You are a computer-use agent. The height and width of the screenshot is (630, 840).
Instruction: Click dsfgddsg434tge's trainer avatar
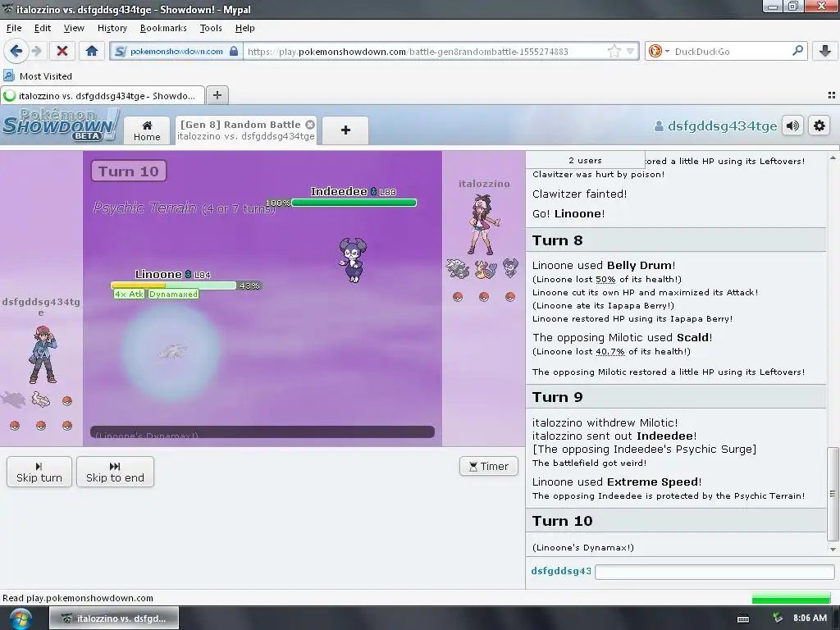click(43, 354)
